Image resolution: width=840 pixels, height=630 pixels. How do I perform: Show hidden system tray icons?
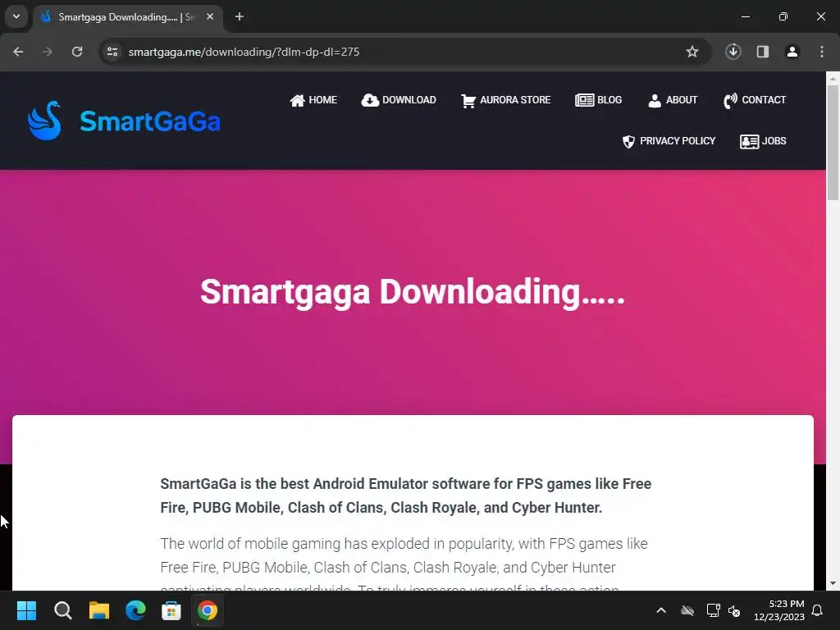click(661, 610)
